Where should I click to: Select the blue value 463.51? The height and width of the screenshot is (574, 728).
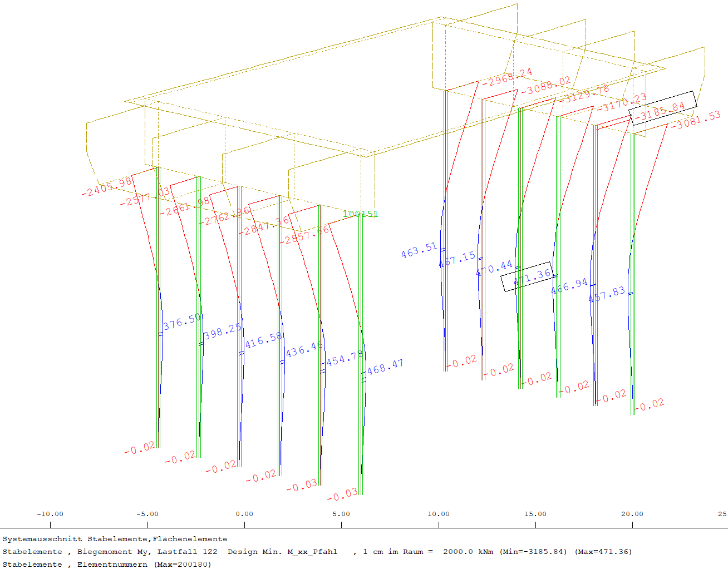coord(419,250)
